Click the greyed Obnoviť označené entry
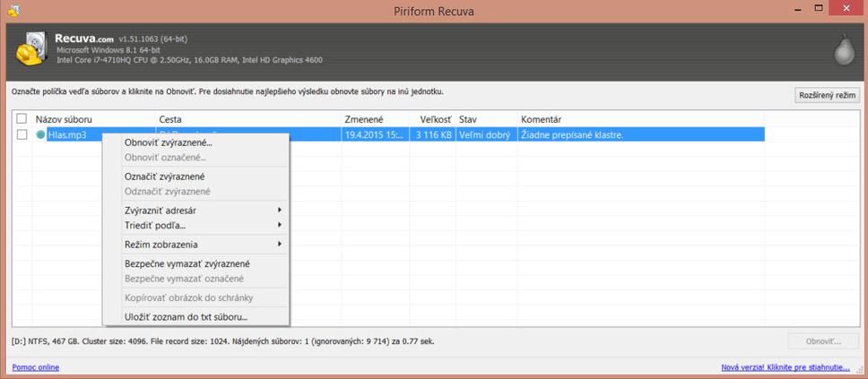This screenshot has width=868, height=379. coord(196,158)
